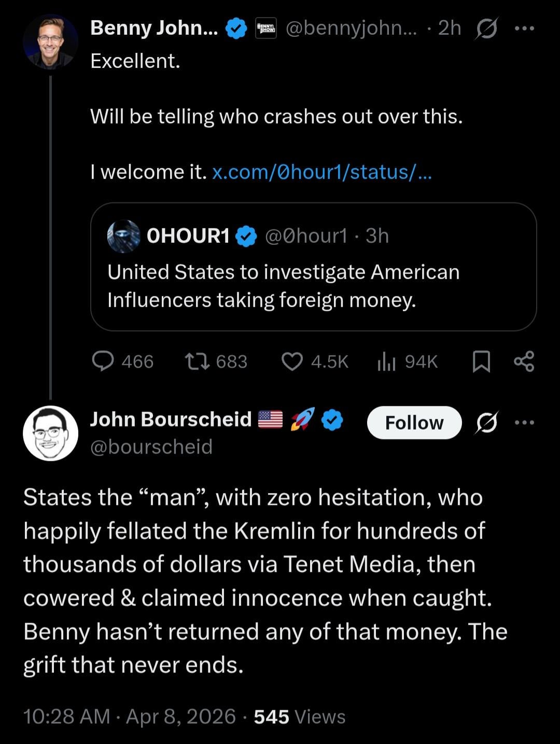The image size is (560, 744).
Task: Follow John Bourscheid
Action: [x=414, y=423]
